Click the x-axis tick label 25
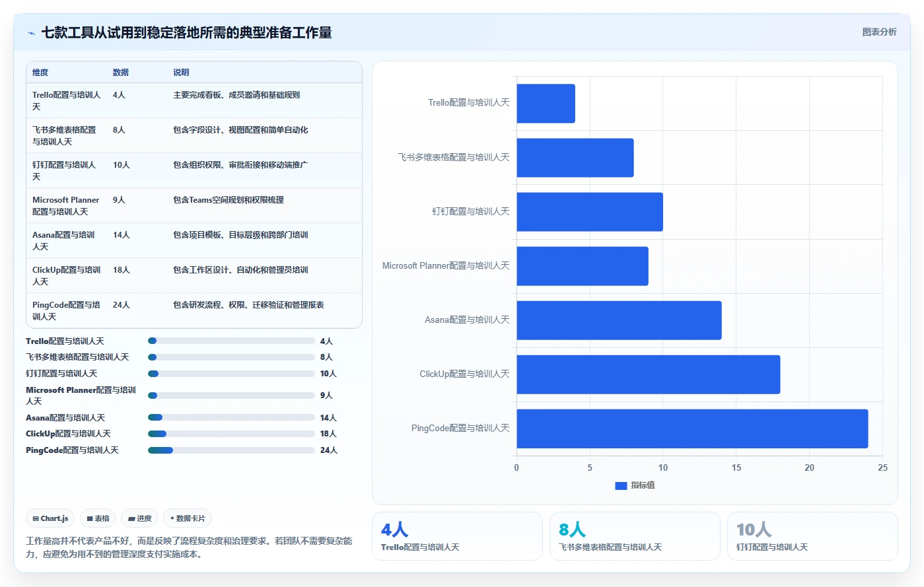The width and height of the screenshot is (924, 587). (x=882, y=467)
